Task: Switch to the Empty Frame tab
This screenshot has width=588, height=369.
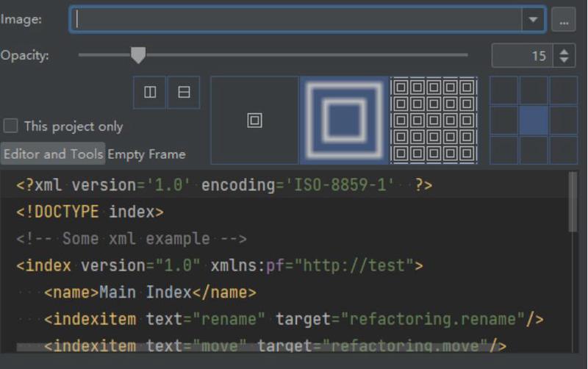Action: [146, 154]
